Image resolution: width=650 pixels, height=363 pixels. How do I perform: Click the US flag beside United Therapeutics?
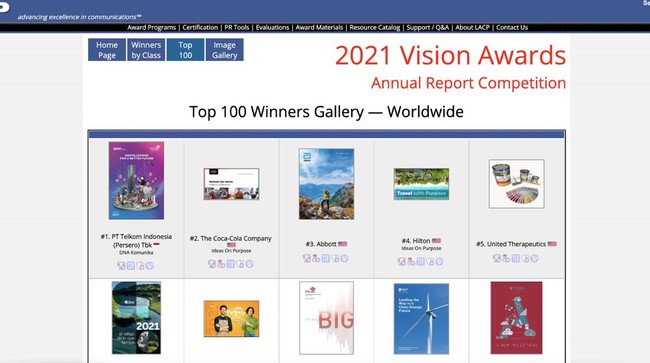[x=552, y=244]
